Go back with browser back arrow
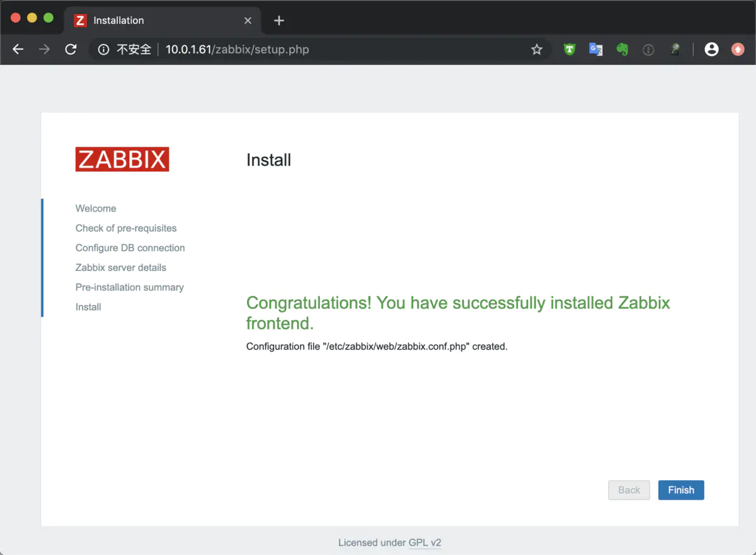 point(18,49)
